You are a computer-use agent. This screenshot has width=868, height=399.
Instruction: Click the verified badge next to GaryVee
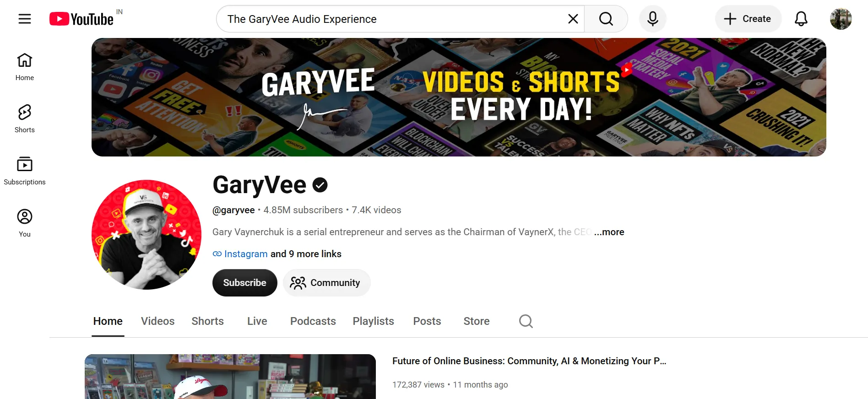tap(320, 185)
